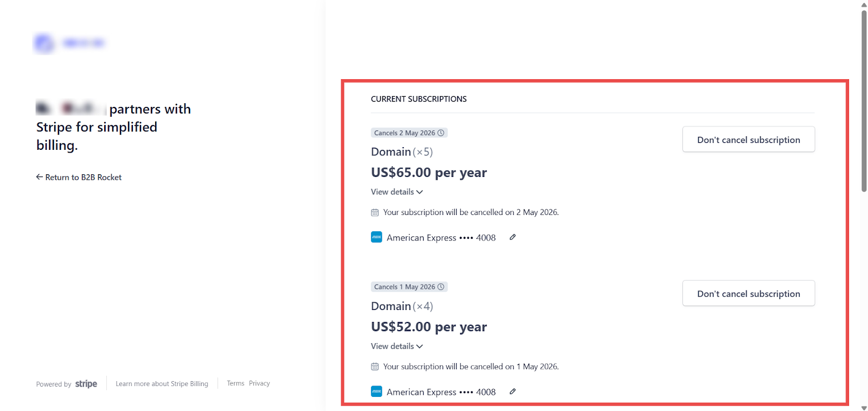This screenshot has width=868, height=411.
Task: Click the scrollbar down arrow
Action: (864, 407)
